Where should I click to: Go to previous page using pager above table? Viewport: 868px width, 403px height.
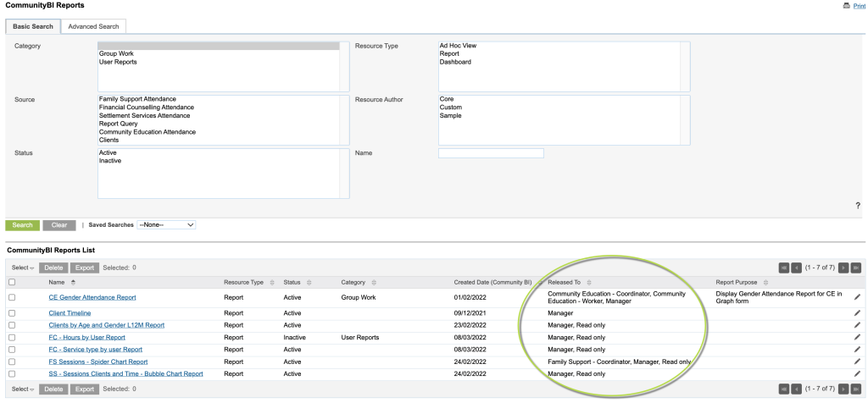tap(796, 268)
